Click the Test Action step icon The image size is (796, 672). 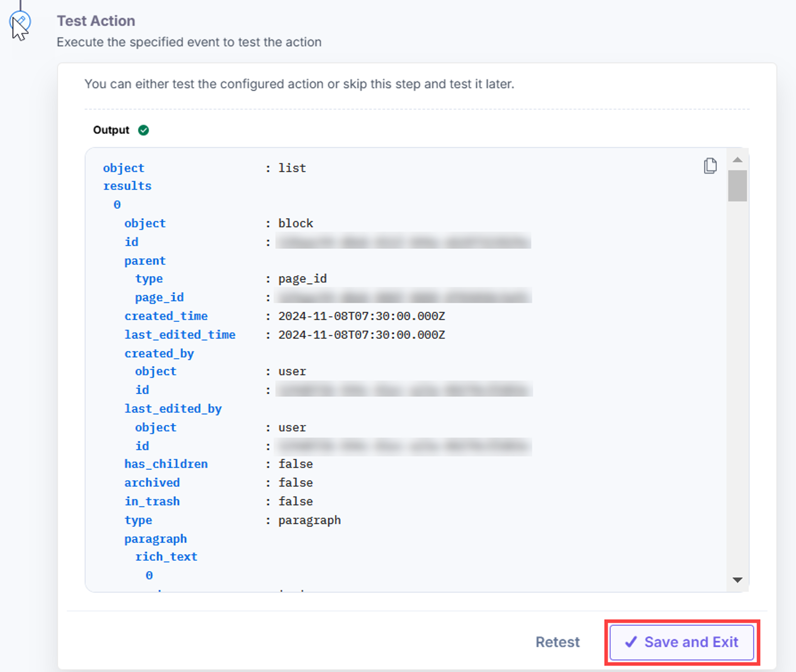pyautogui.click(x=20, y=21)
